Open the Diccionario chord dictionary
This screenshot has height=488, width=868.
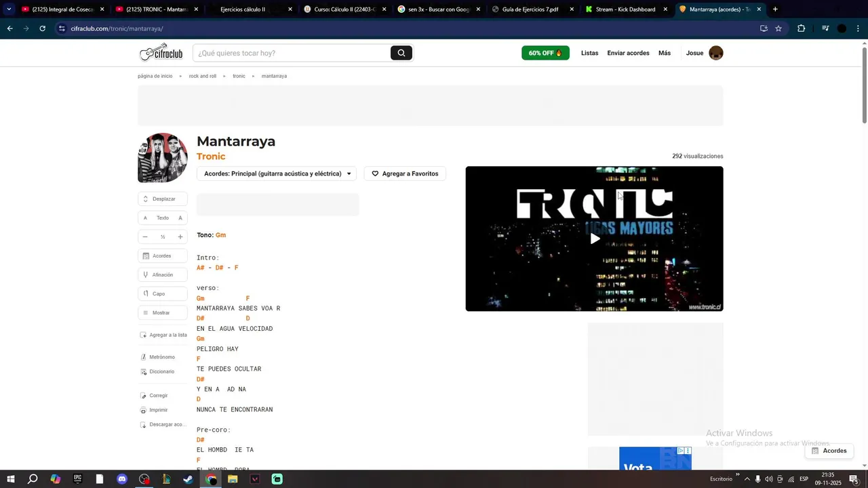157,371
